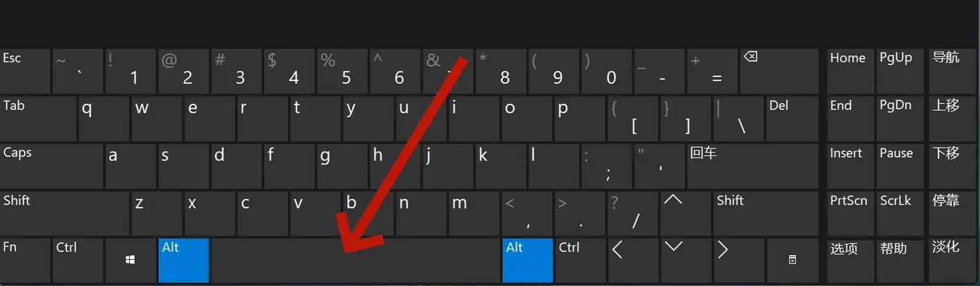Click the 回车 enter key

click(753, 166)
